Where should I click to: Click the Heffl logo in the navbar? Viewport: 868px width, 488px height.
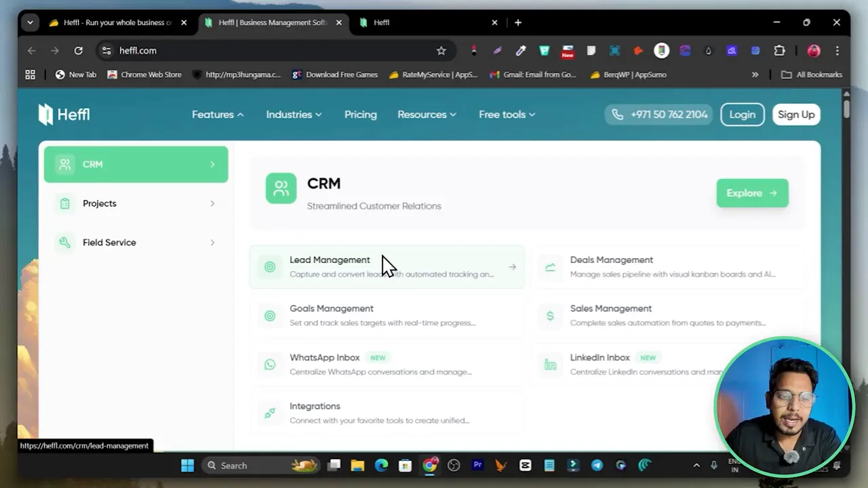pyautogui.click(x=63, y=114)
